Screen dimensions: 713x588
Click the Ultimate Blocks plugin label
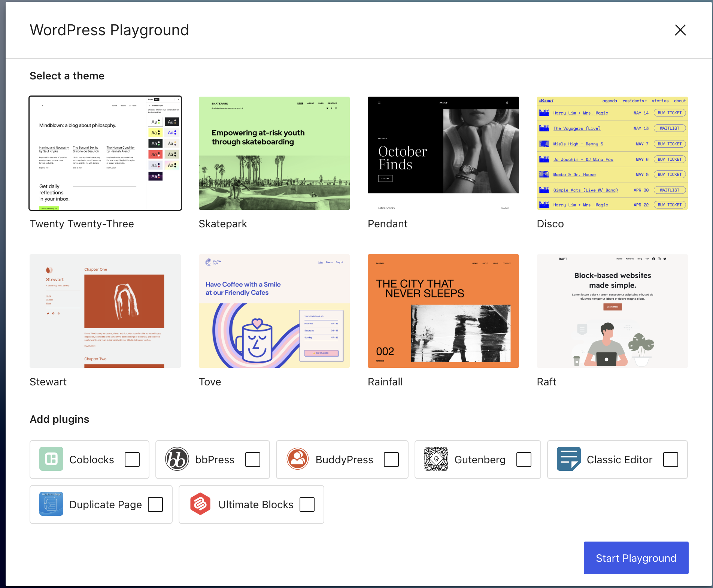(x=256, y=504)
